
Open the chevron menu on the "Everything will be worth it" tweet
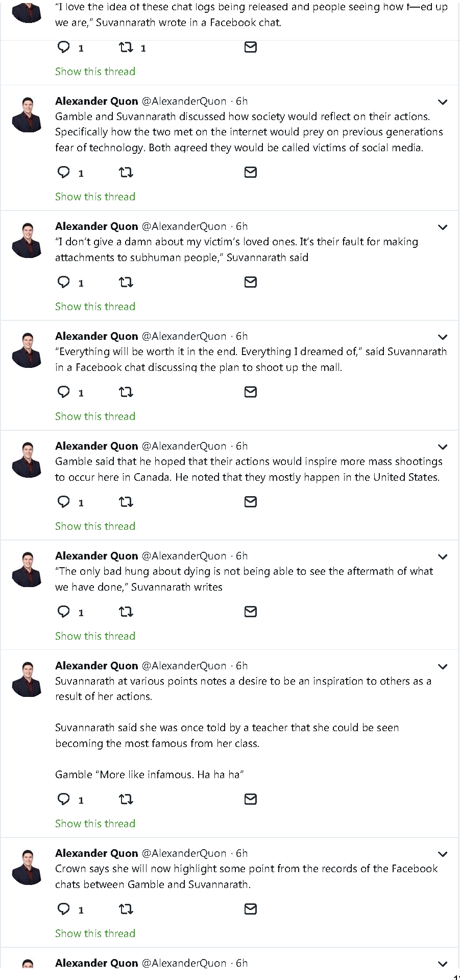(x=443, y=337)
